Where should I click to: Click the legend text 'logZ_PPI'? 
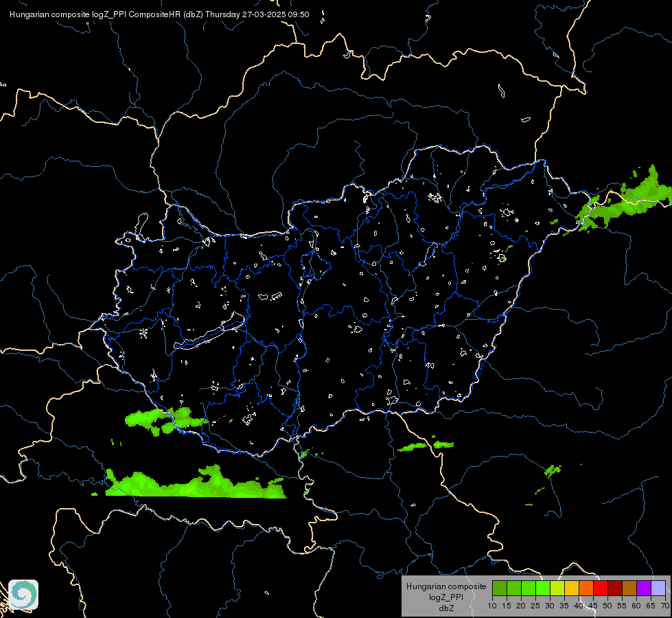click(446, 597)
